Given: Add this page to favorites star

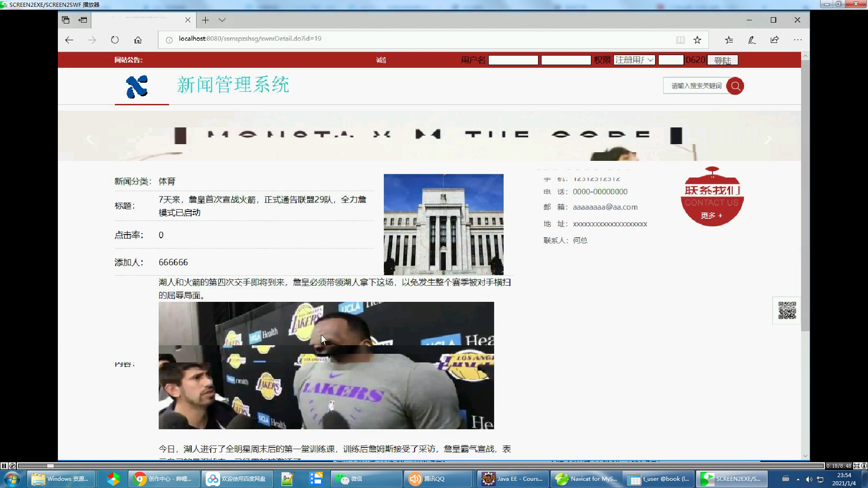Looking at the screenshot, I should tap(697, 40).
